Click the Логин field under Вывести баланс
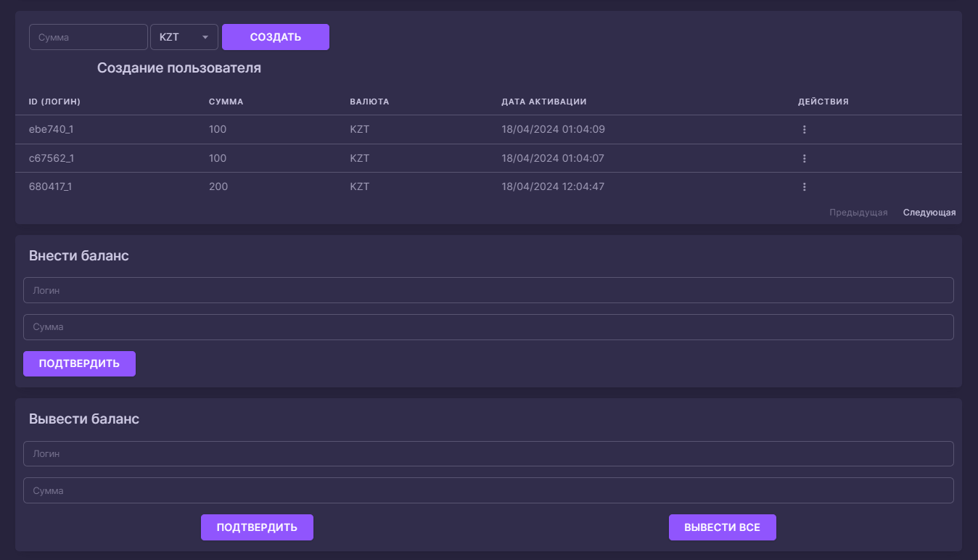978x560 pixels. [x=488, y=453]
